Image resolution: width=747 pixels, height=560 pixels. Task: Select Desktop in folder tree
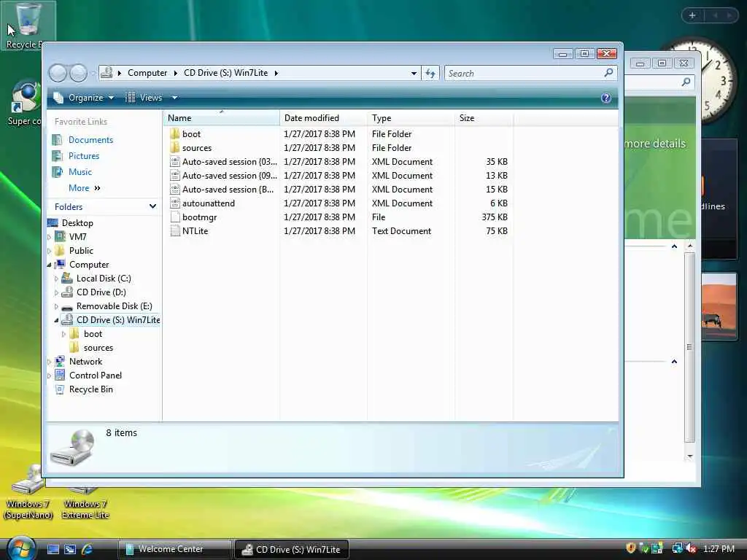[x=77, y=223]
